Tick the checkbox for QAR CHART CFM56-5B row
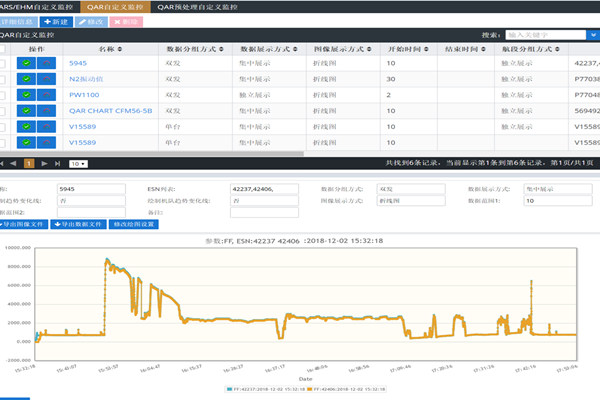The width and height of the screenshot is (600, 400). [x=2, y=111]
